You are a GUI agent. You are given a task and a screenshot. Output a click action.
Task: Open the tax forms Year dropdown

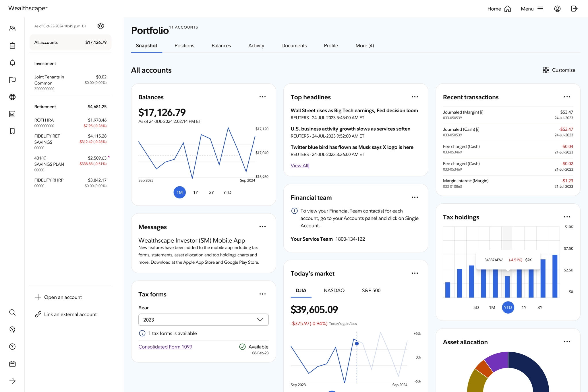coord(203,320)
